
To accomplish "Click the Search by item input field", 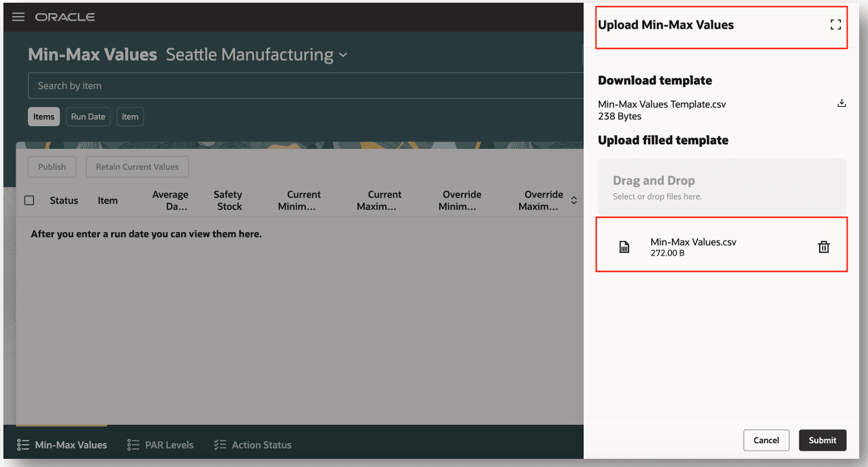I will [272, 85].
